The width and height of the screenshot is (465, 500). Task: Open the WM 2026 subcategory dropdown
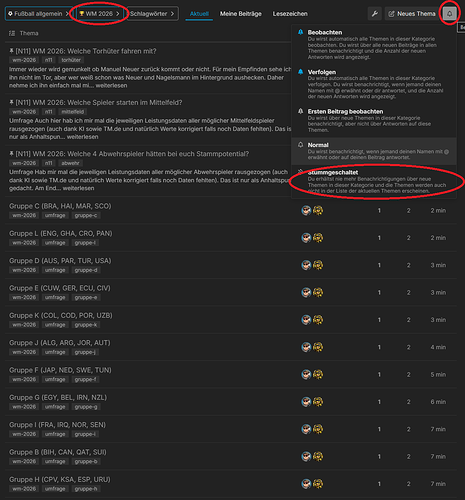pyautogui.click(x=100, y=14)
